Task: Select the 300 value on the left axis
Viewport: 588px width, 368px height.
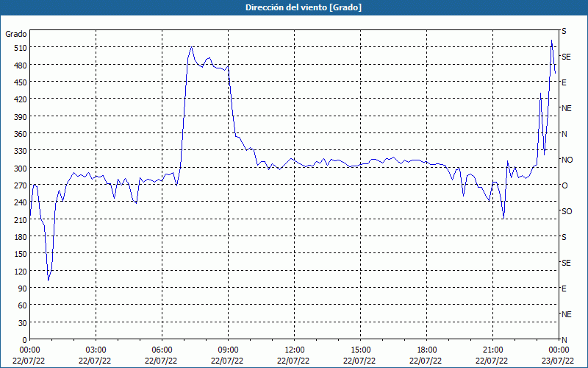Action: 20,169
